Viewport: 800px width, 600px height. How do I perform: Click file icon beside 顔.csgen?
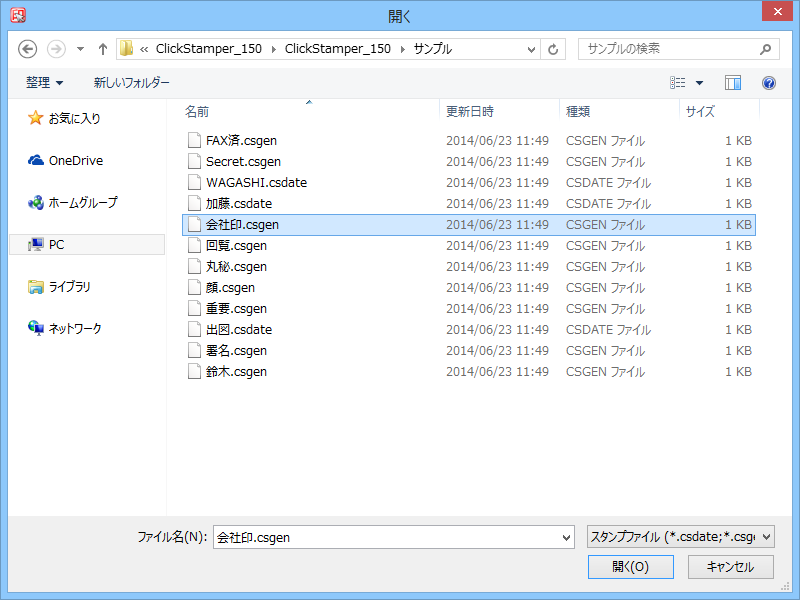[x=194, y=288]
